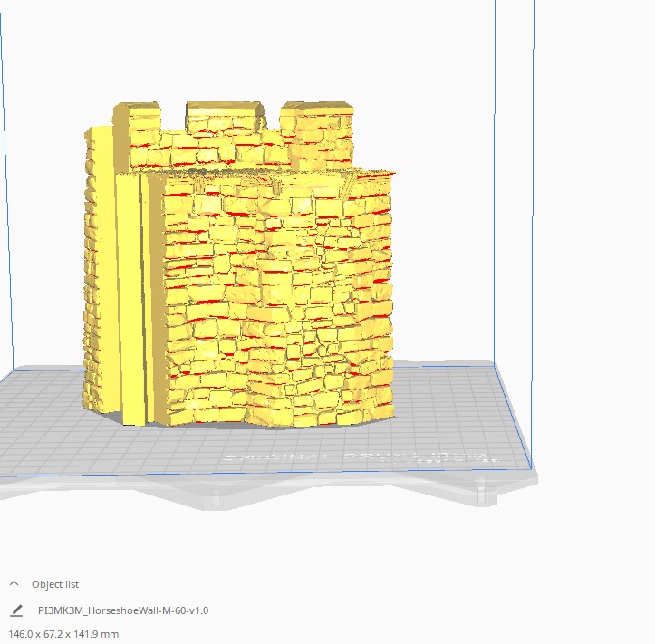Click the Object list label
655x644 pixels.
tap(55, 584)
